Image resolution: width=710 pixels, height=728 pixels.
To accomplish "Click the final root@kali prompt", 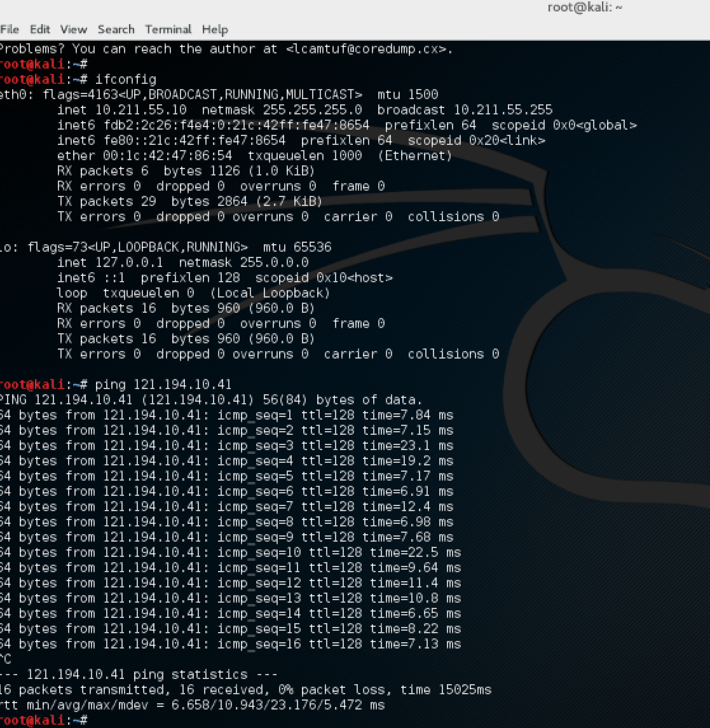I will point(44,721).
